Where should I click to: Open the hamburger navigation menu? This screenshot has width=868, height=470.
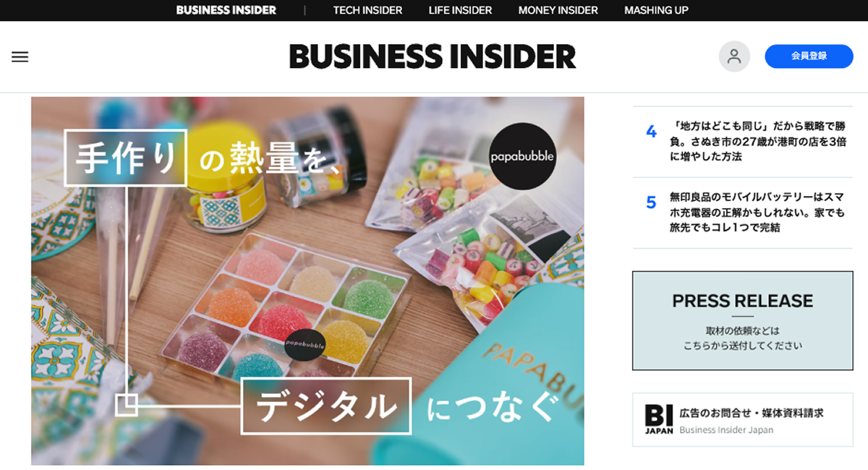point(20,56)
